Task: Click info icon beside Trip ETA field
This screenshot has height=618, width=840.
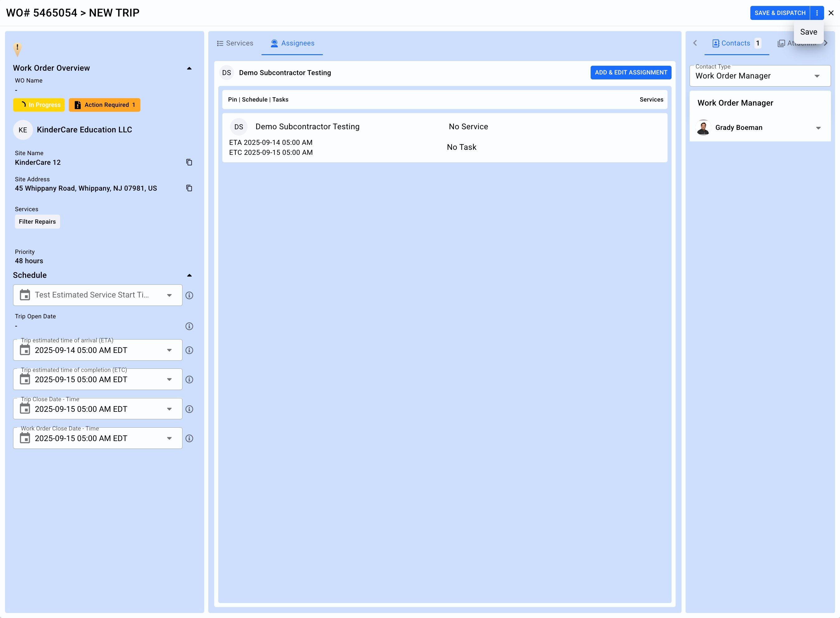Action: coord(189,350)
